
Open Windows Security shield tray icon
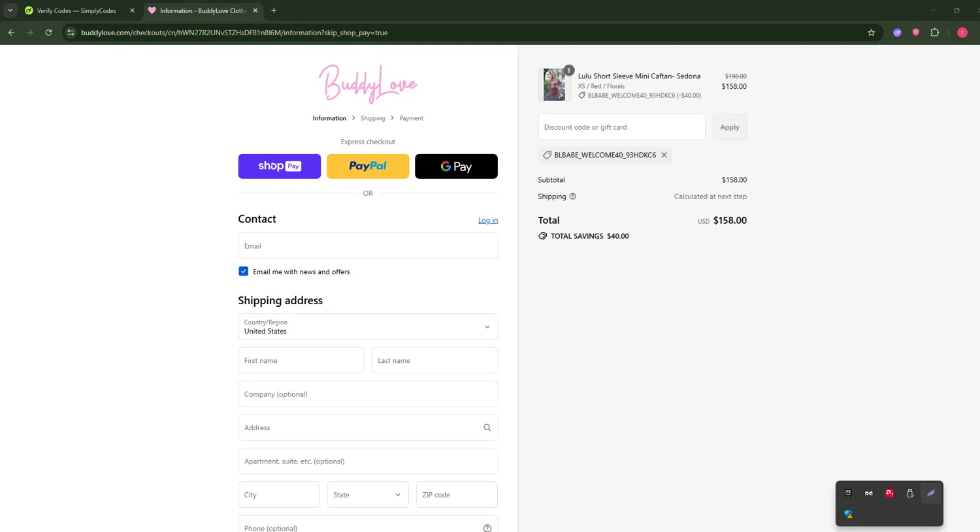[x=848, y=514]
